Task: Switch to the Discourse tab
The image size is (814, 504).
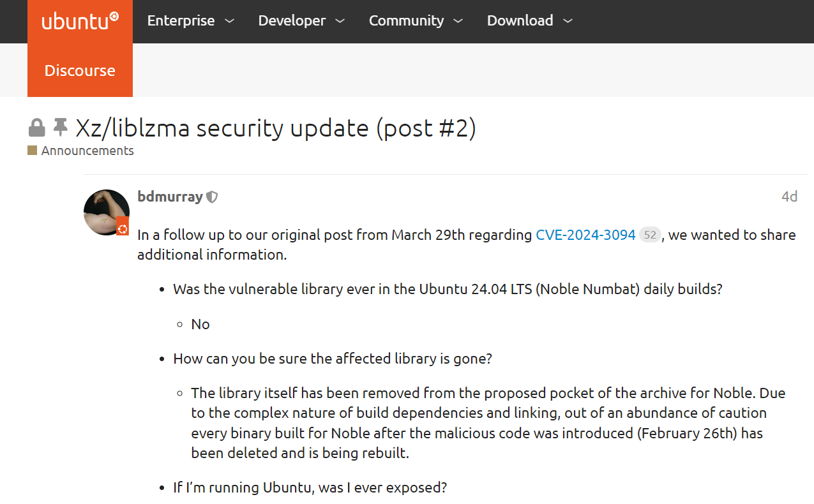Action: (80, 70)
